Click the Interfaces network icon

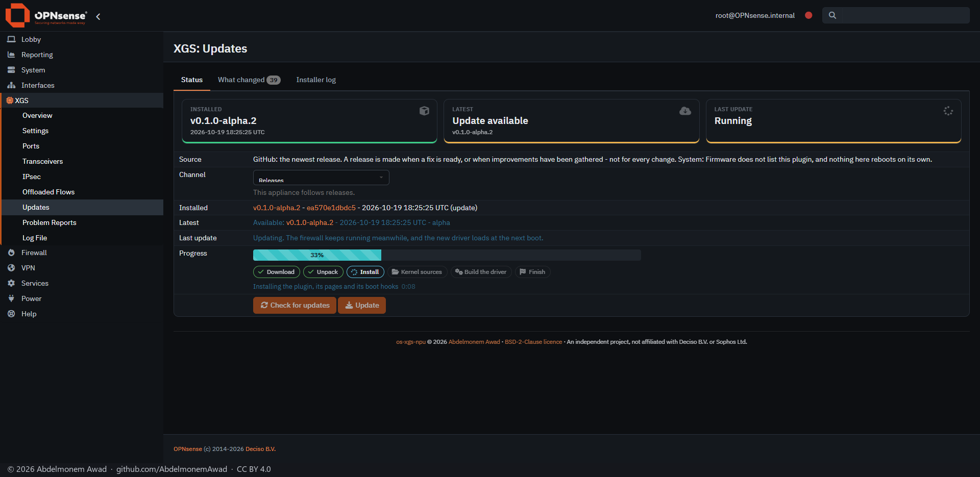coord(11,85)
